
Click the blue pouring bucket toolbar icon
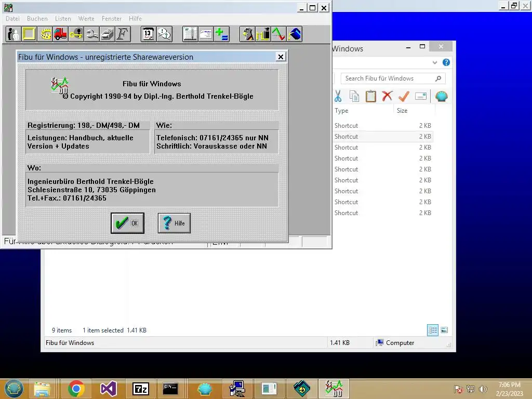pos(294,34)
